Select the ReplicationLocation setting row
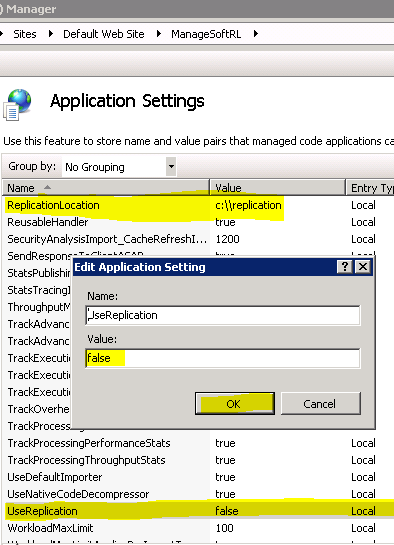The height and width of the screenshot is (545, 394). click(x=198, y=205)
